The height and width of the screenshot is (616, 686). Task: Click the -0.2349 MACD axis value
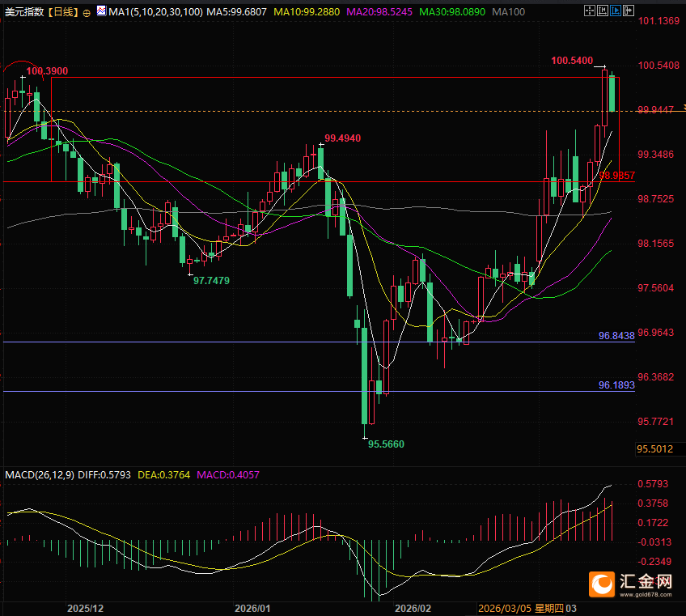654,562
